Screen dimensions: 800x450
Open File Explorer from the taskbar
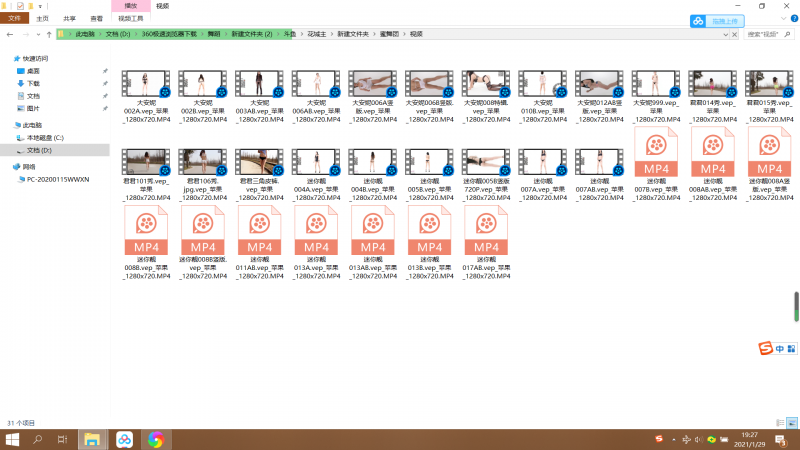tap(92, 439)
